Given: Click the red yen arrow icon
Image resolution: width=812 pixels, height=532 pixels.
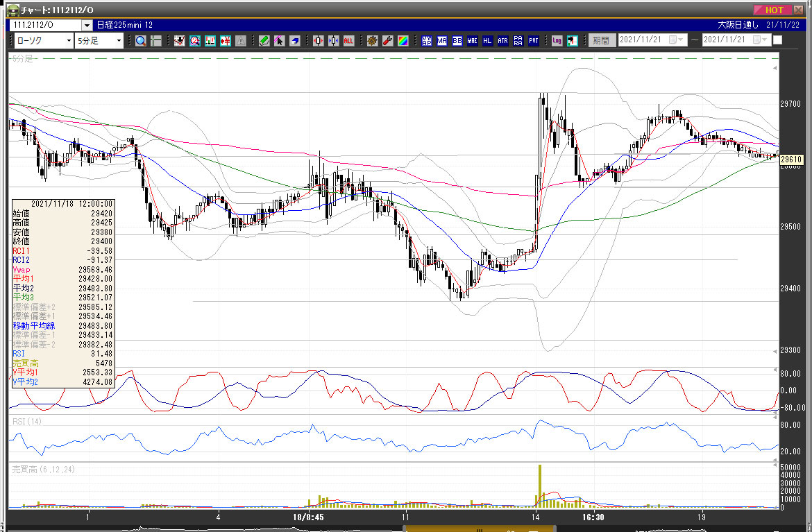Looking at the screenshot, I should click(x=226, y=40).
